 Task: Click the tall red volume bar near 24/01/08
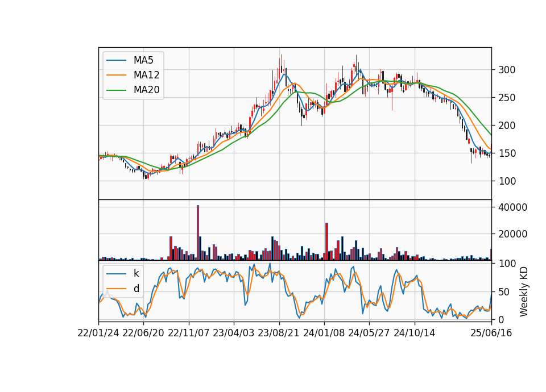pyautogui.click(x=326, y=242)
